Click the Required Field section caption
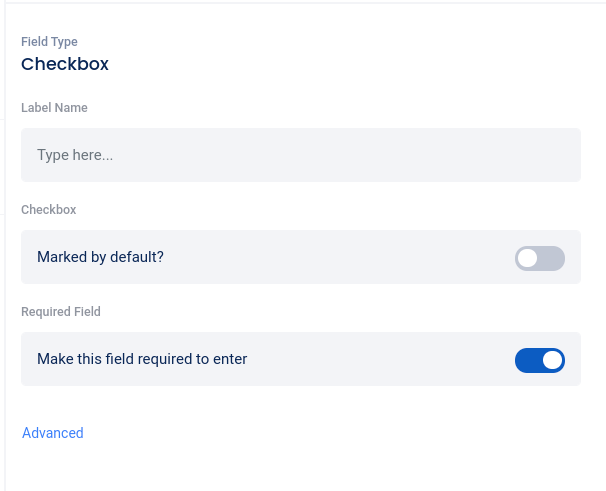 61,312
